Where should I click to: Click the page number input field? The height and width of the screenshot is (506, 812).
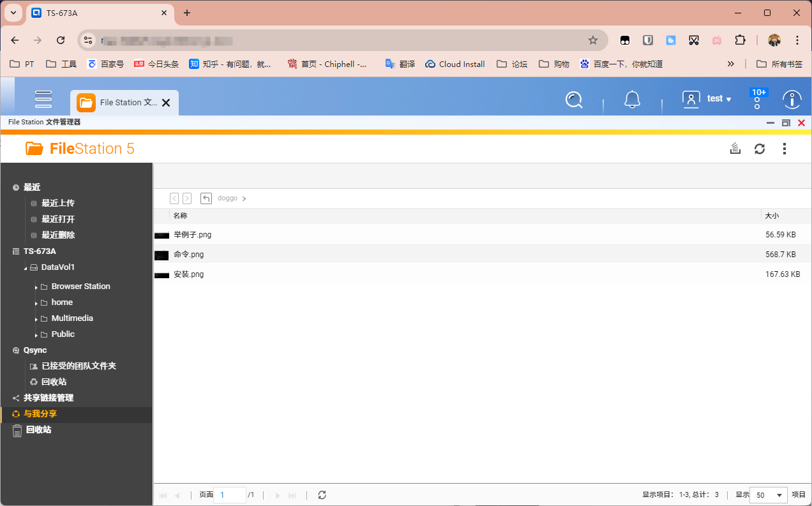[230, 495]
